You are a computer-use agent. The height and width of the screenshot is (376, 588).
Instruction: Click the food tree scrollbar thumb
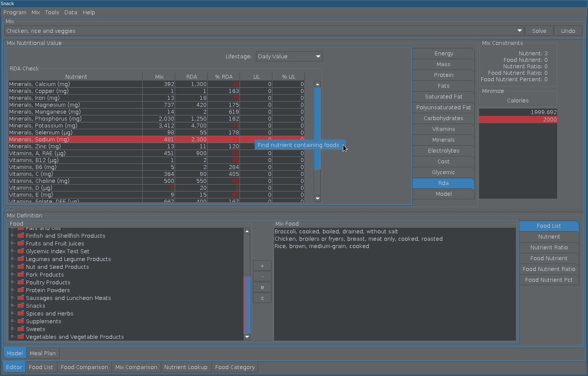click(247, 305)
